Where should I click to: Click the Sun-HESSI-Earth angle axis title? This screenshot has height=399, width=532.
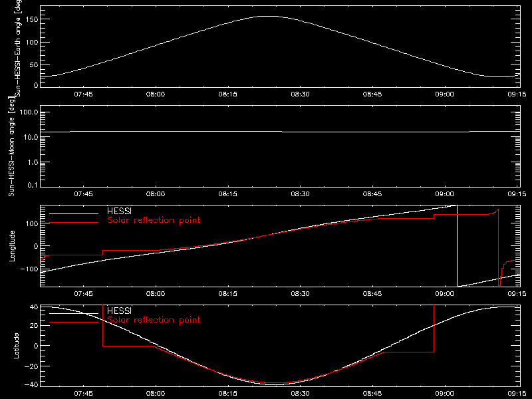click(x=18, y=48)
